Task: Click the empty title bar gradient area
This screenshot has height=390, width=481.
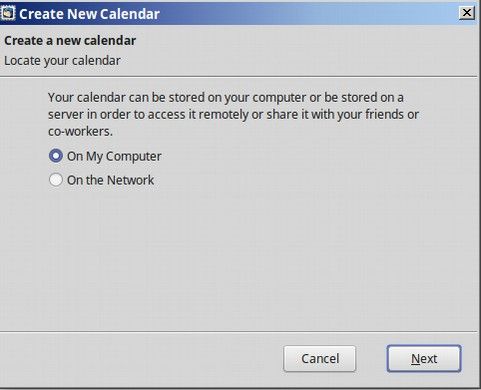Action: (308, 13)
